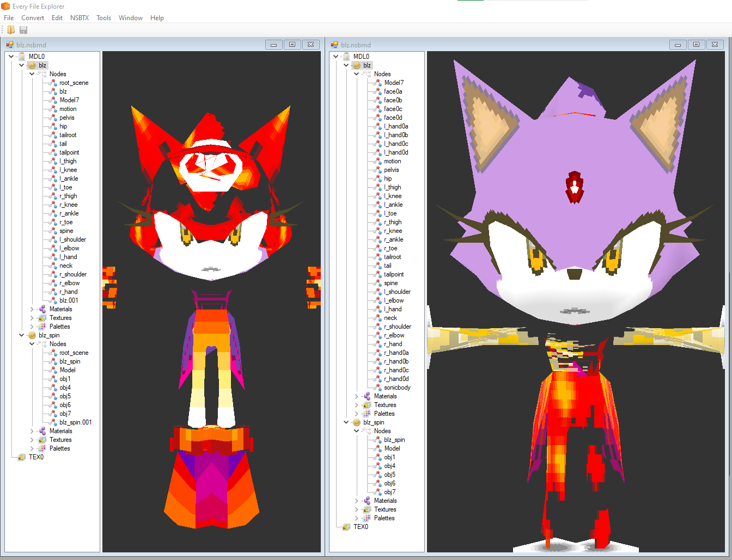
Task: Expand Textures under blz_spin in right window
Action: click(356, 509)
